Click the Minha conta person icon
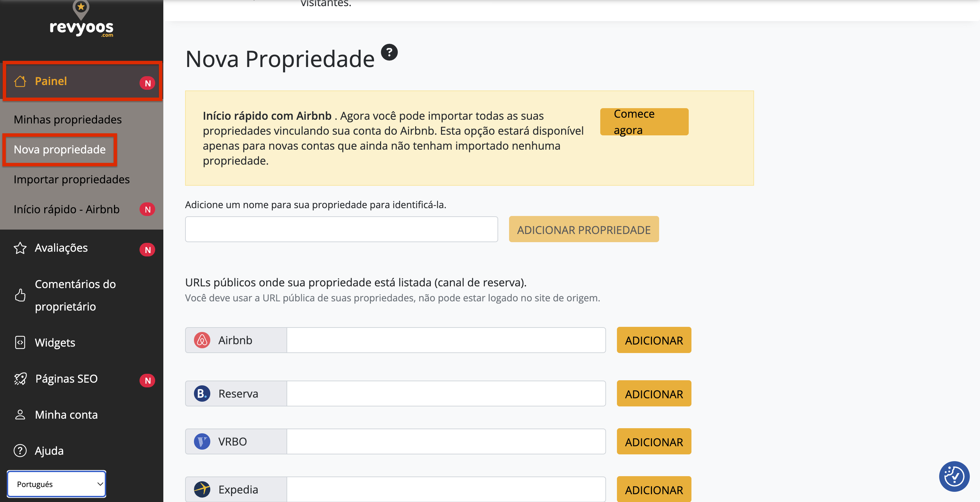The image size is (980, 502). click(20, 415)
